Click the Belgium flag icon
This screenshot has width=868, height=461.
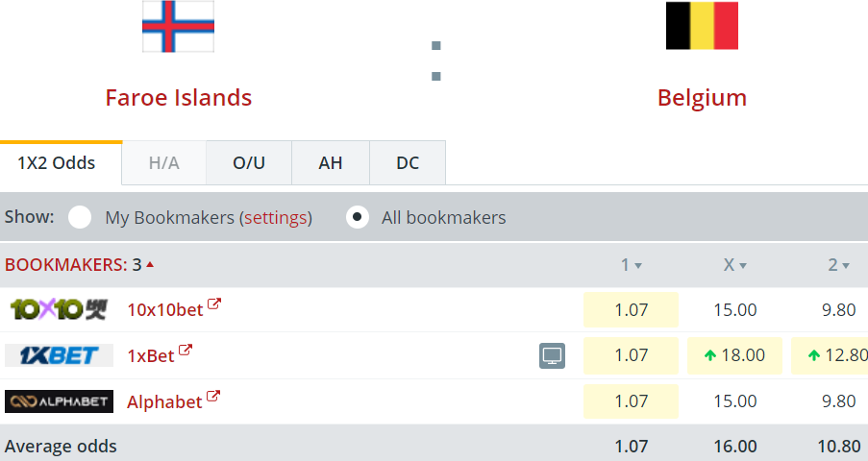coord(702,26)
